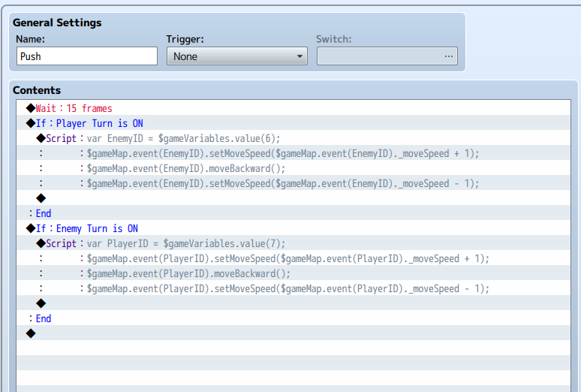Viewport: 581px width, 392px height.
Task: Click the Name input field containing Push
Action: [x=87, y=56]
